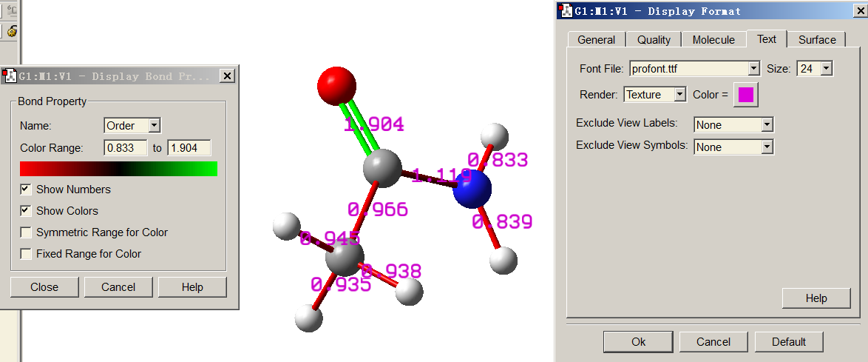Toggle the Show Colors checkbox

(25, 211)
